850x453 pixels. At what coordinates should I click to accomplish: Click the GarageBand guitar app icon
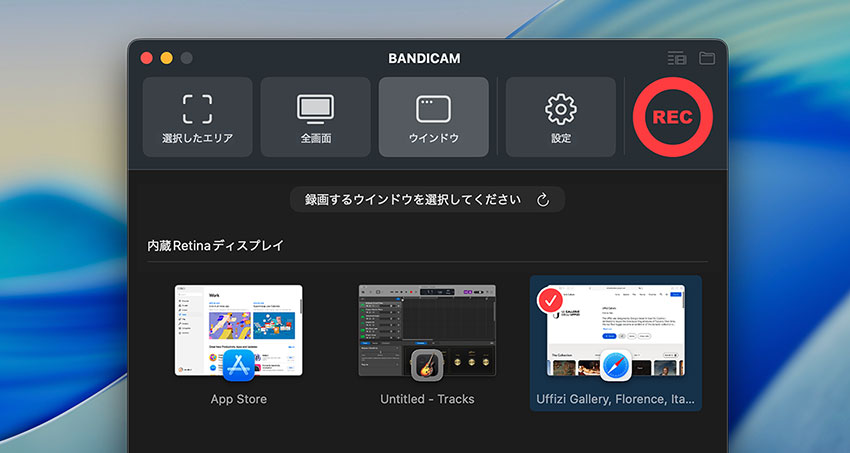click(428, 364)
